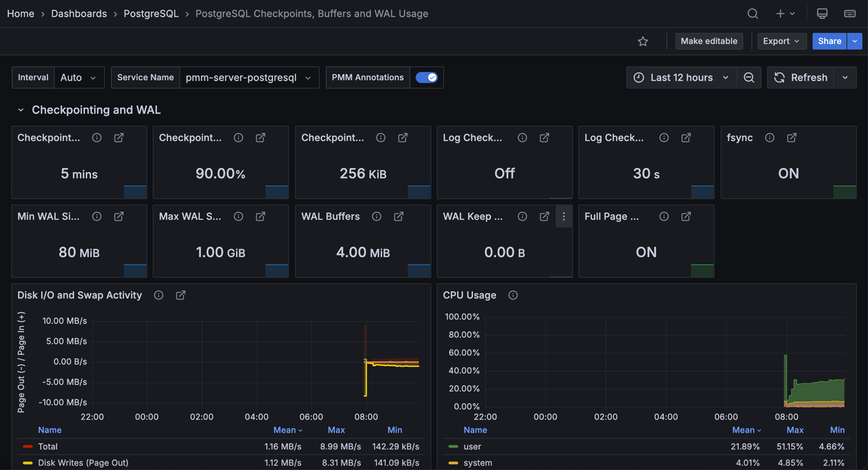Hide the system series in CPU Usage legend
Image resolution: width=868 pixels, height=470 pixels.
click(x=477, y=463)
